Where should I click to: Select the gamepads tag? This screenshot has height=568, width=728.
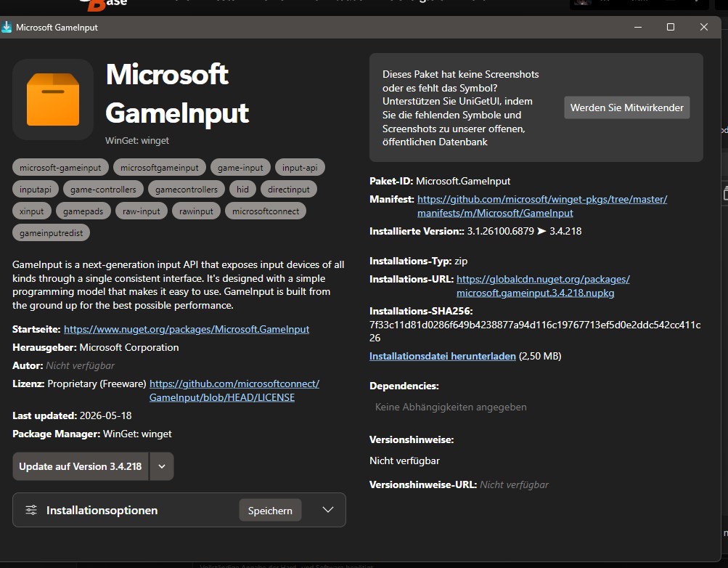tap(83, 211)
